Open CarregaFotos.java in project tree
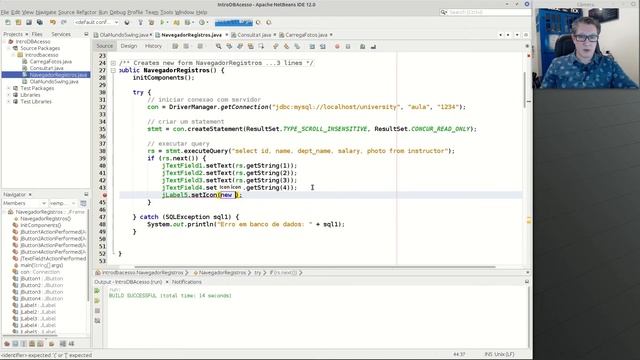640x360 pixels. (51, 62)
